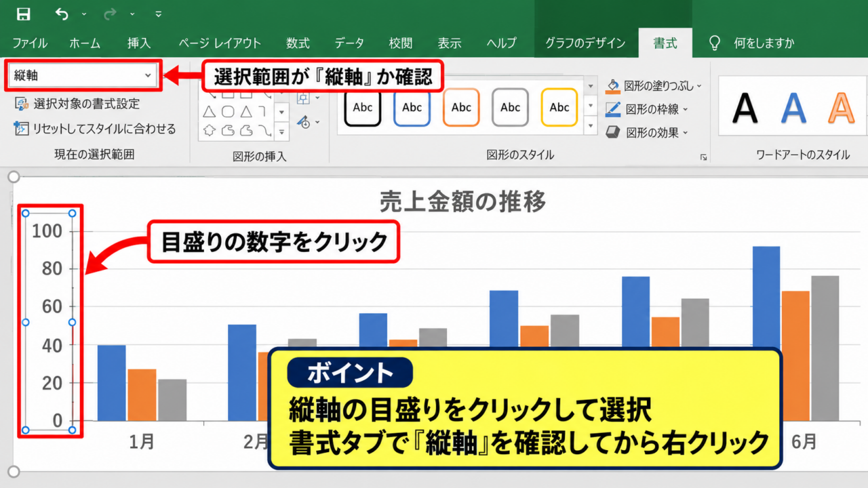
Task: Open 図形のスタイル dialog launcher
Action: 704,157
